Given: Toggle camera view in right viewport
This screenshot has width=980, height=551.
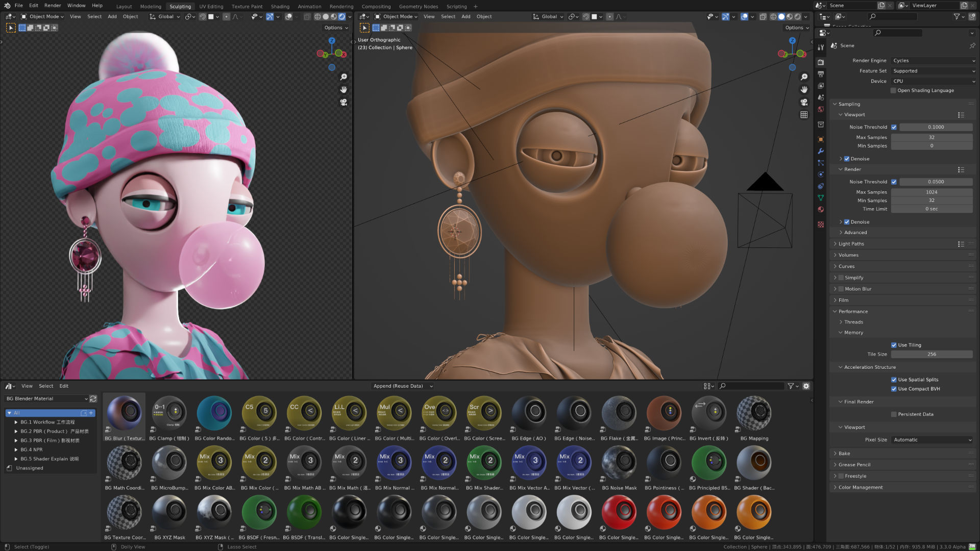Looking at the screenshot, I should [x=804, y=102].
